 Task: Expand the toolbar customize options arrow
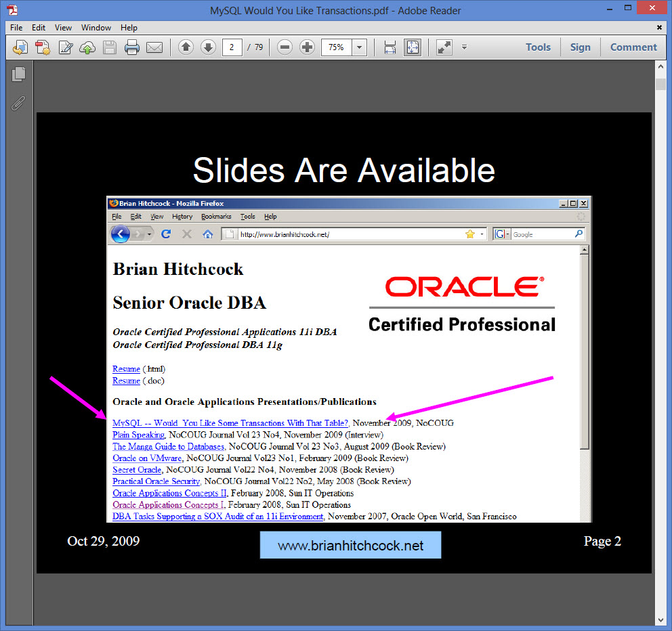464,47
